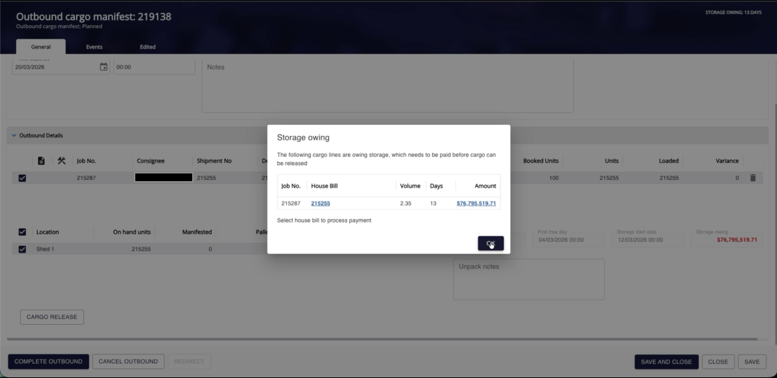Click the time field 00:00
This screenshot has height=378, width=777.
pyautogui.click(x=154, y=67)
